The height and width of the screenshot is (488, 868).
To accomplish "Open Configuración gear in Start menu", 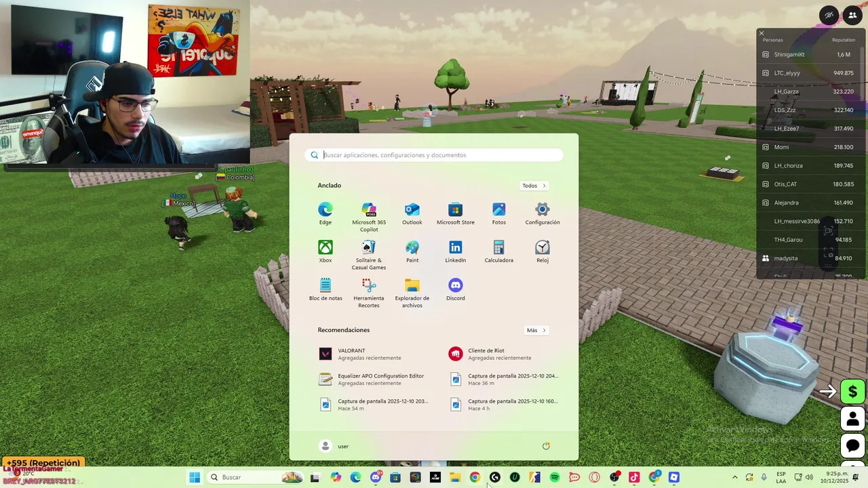I will tap(542, 213).
